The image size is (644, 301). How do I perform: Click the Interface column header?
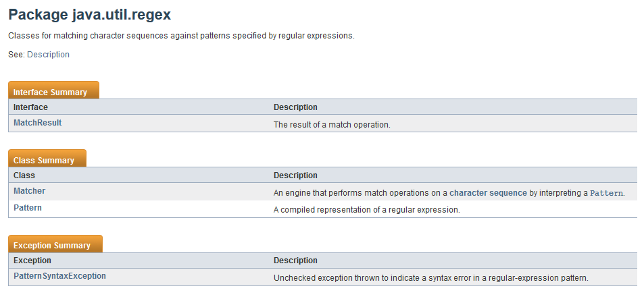point(30,107)
